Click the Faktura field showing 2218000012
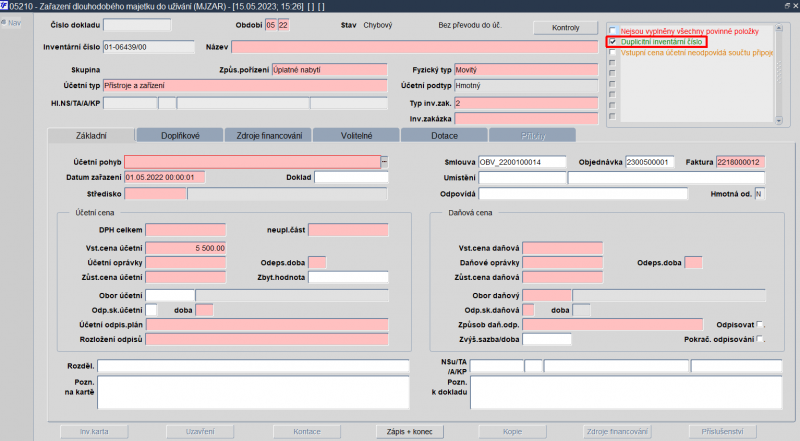Viewport: 800px width, 441px height. tap(741, 162)
